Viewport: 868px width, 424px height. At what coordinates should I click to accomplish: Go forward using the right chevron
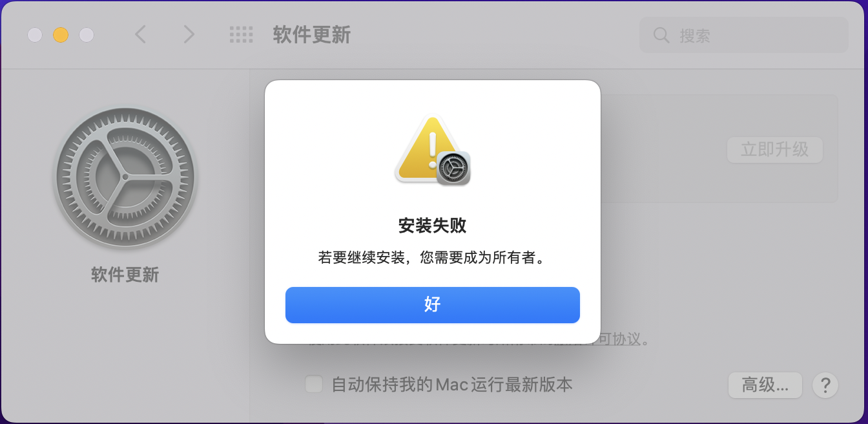pos(189,34)
